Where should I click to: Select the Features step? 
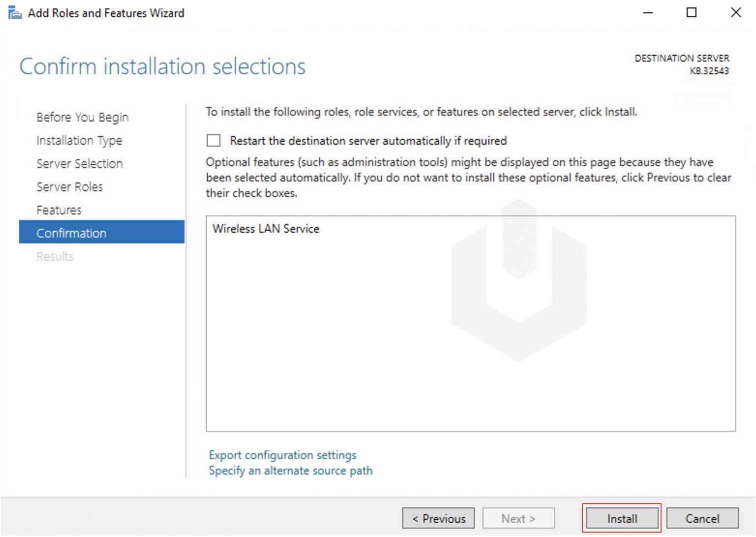[59, 209]
